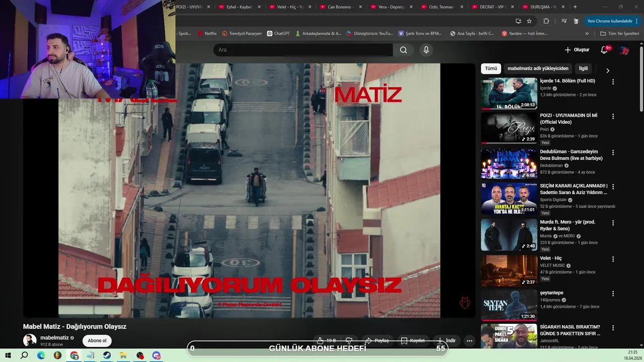
Task: Open more actions menu beside İndir
Action: tap(469, 340)
